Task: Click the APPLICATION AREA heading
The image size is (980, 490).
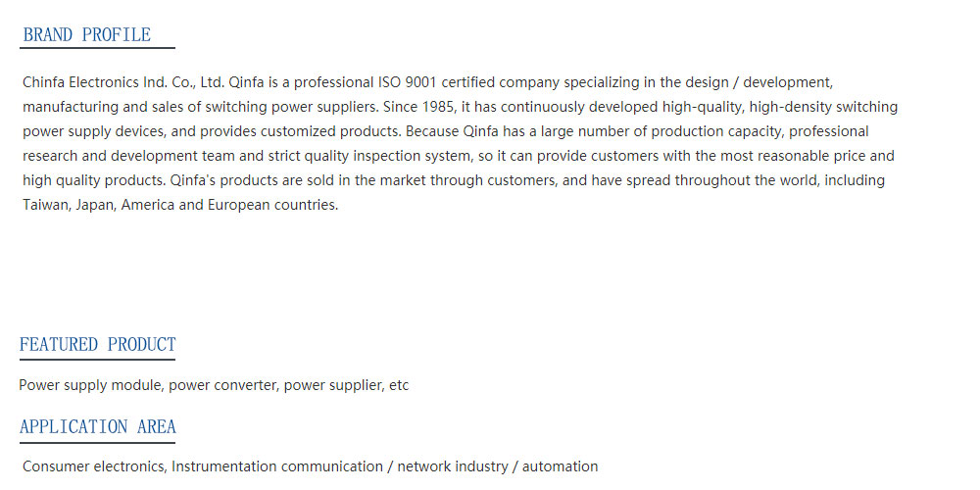Action: (x=97, y=427)
